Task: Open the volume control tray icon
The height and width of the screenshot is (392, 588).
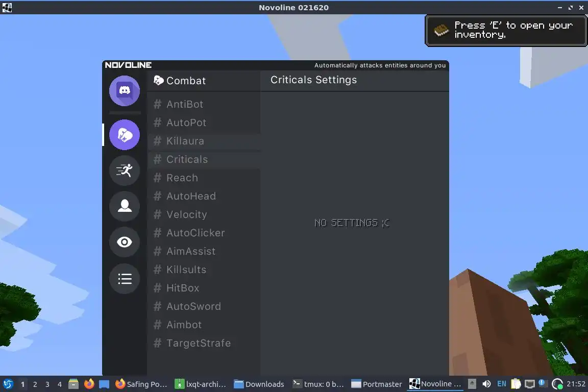Action: pos(486,384)
